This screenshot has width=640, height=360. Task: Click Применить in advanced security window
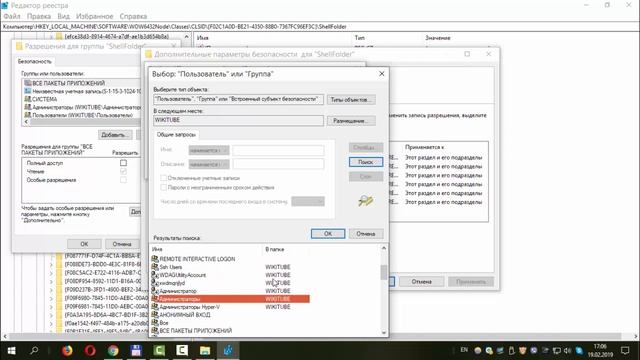pyautogui.click(x=471, y=282)
